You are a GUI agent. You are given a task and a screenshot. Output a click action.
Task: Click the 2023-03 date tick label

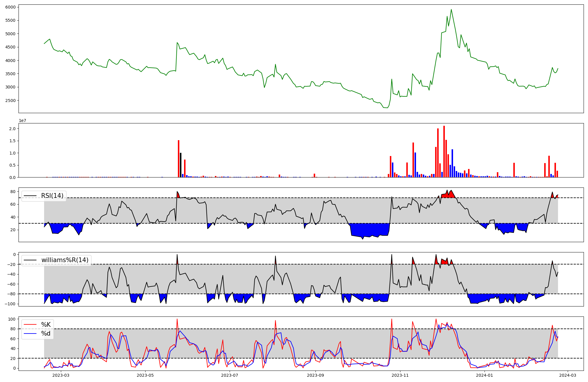pos(61,375)
